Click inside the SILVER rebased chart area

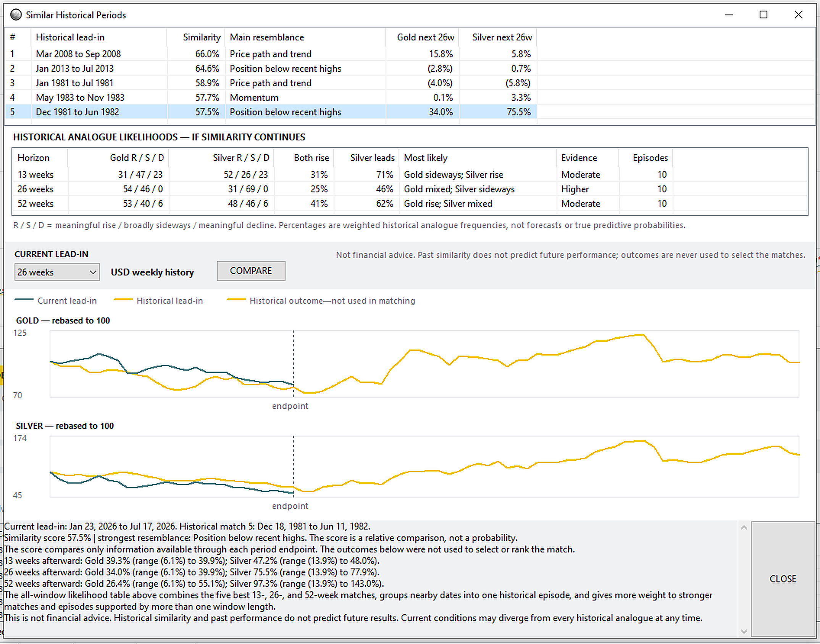[x=424, y=466]
